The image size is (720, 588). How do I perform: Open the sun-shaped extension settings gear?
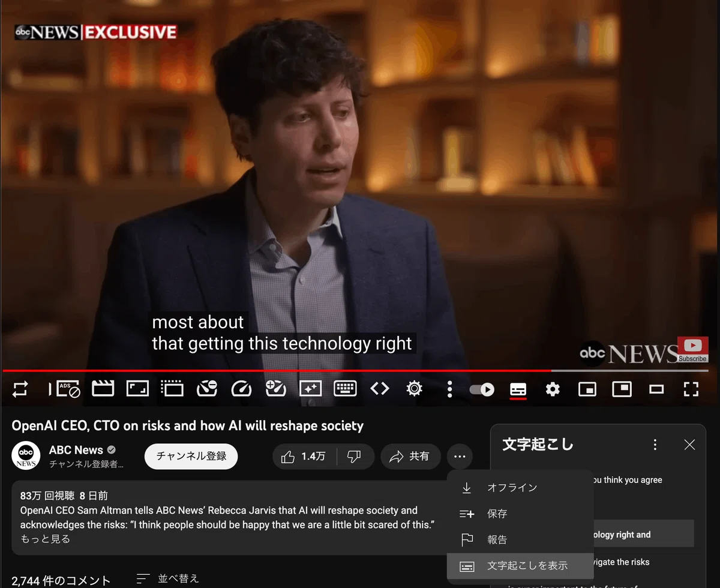[414, 389]
